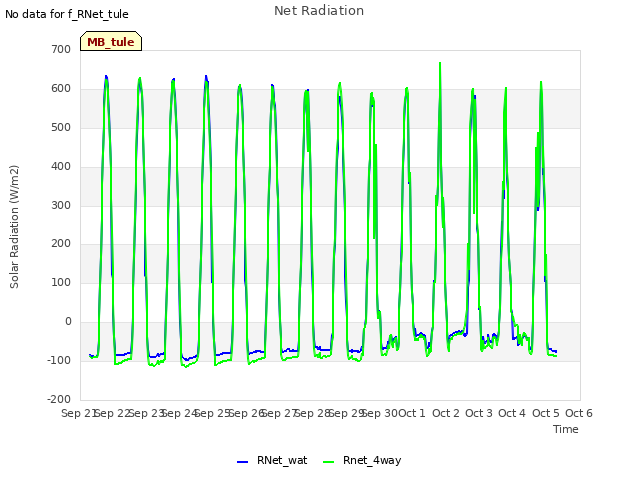Click the Oct 3 x-axis tick label
Viewport: 640px width, 480px height.
tap(479, 413)
